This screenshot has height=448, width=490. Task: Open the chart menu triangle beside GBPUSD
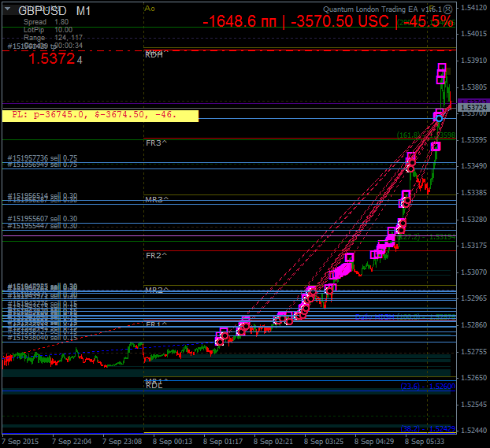[8, 9]
